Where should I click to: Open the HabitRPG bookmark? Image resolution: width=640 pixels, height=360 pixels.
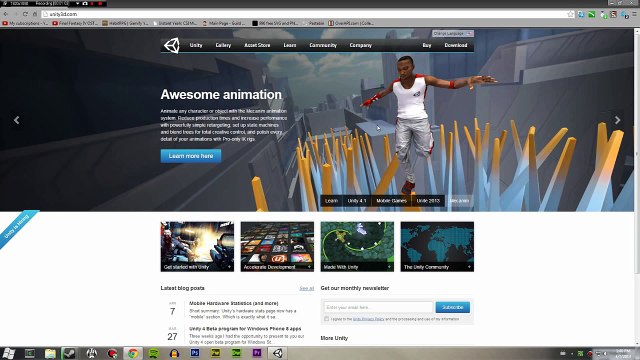tap(125, 23)
